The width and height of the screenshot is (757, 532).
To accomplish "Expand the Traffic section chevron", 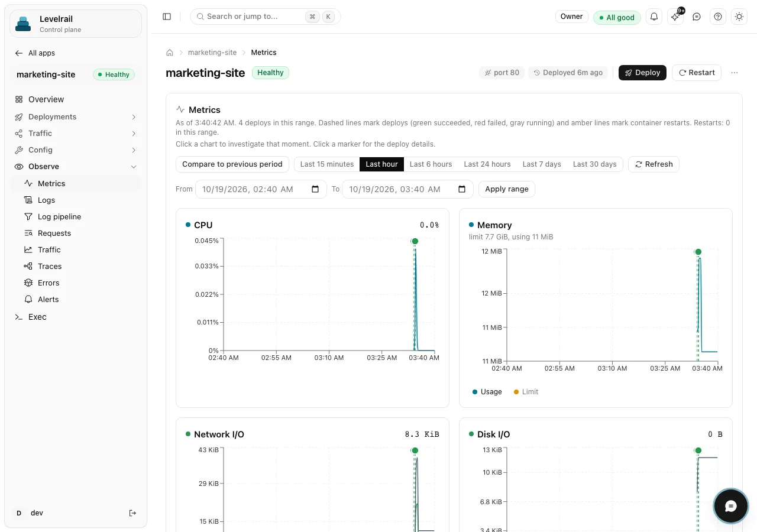I will tap(134, 134).
